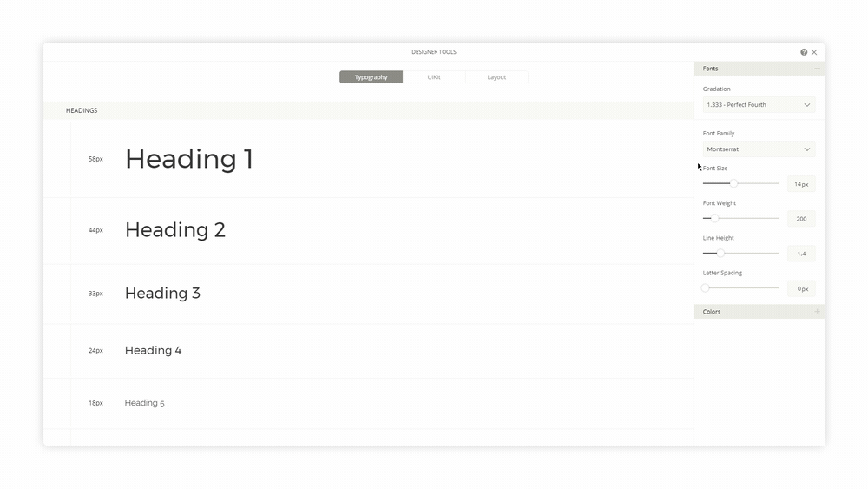Image resolution: width=868 pixels, height=489 pixels.
Task: Expand the Colors panel with plus icon
Action: (816, 312)
